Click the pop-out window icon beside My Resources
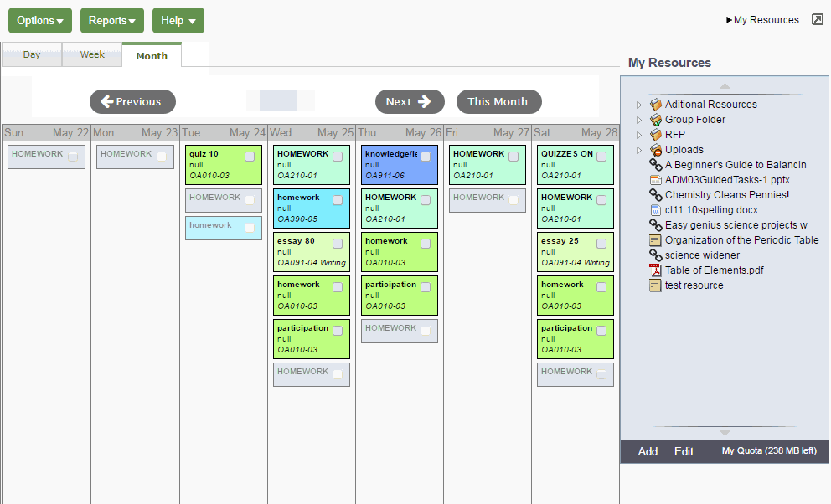Screen dimensions: 831x504 pos(818,19)
